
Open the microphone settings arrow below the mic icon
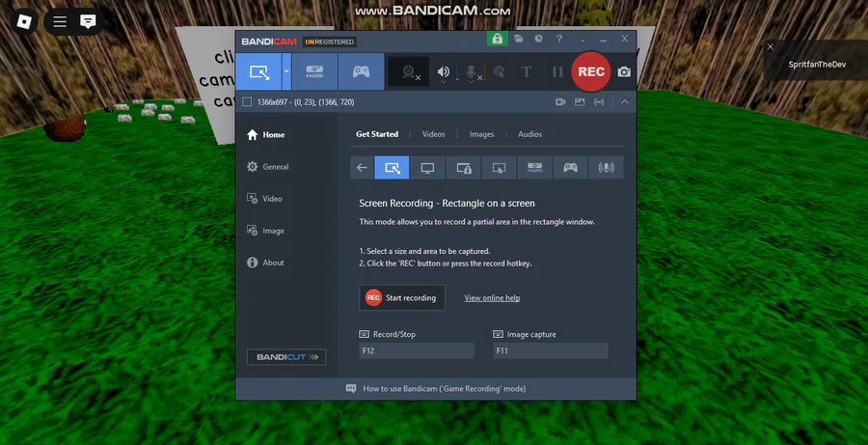pyautogui.click(x=471, y=82)
